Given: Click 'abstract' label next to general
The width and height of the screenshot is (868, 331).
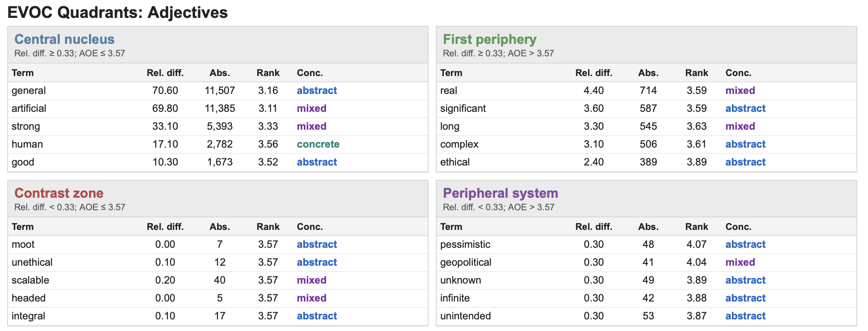Looking at the screenshot, I should click(317, 90).
